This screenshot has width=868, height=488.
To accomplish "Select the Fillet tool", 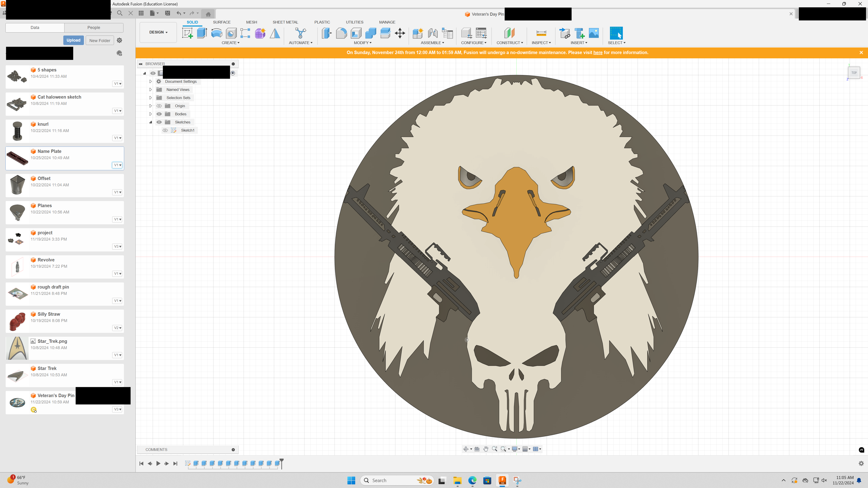I will click(x=341, y=33).
